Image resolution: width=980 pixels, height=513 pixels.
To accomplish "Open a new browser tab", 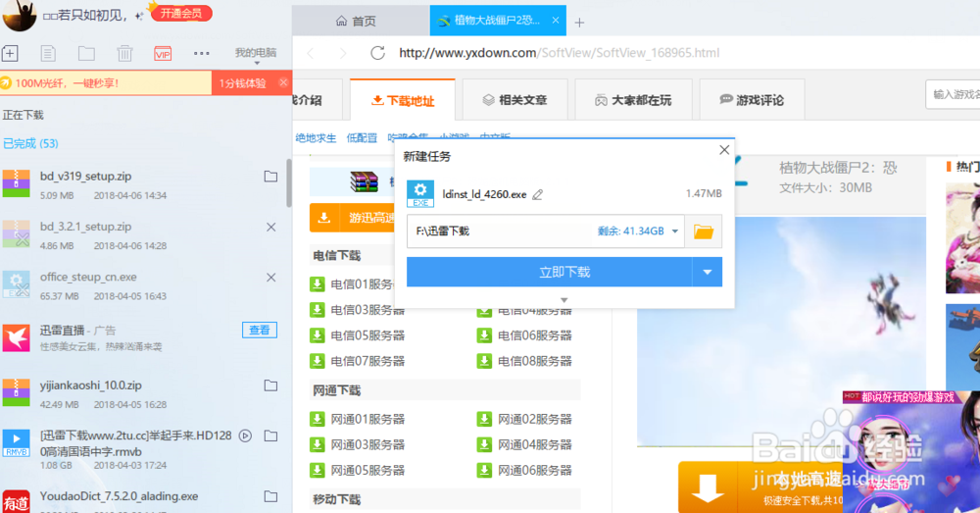I will 579,23.
